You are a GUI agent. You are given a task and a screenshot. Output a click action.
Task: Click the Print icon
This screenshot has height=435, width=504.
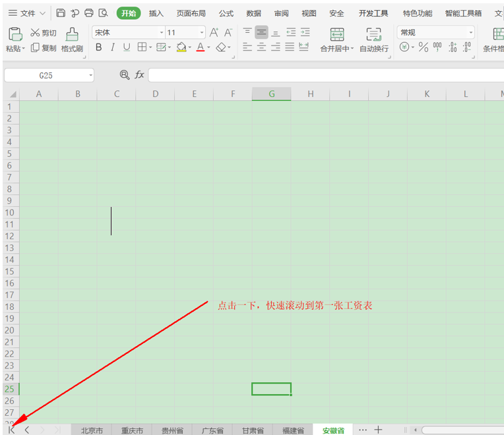coord(88,13)
